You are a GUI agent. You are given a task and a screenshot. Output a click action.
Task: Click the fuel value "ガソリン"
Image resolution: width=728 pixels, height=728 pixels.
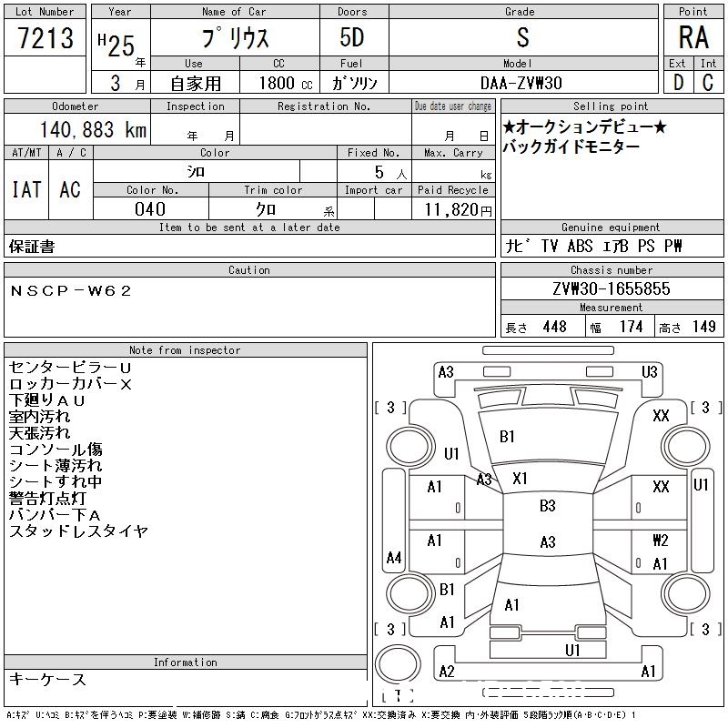click(354, 83)
